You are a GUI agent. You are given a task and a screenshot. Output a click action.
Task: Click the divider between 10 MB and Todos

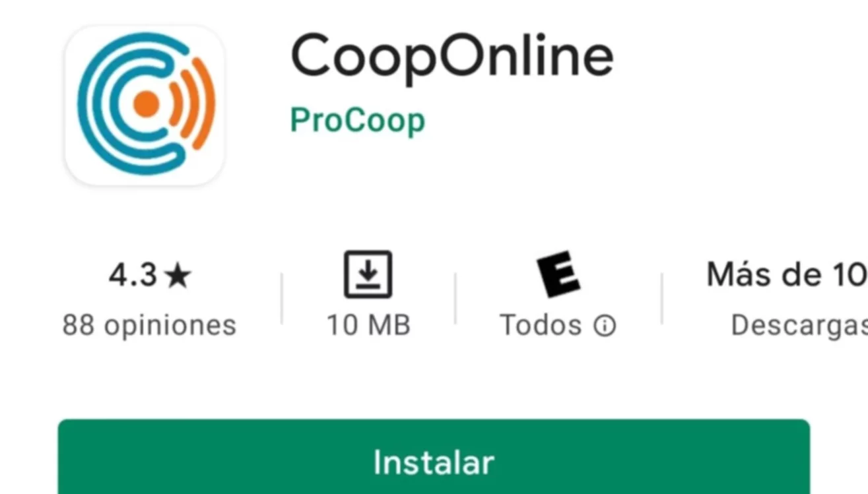455,298
